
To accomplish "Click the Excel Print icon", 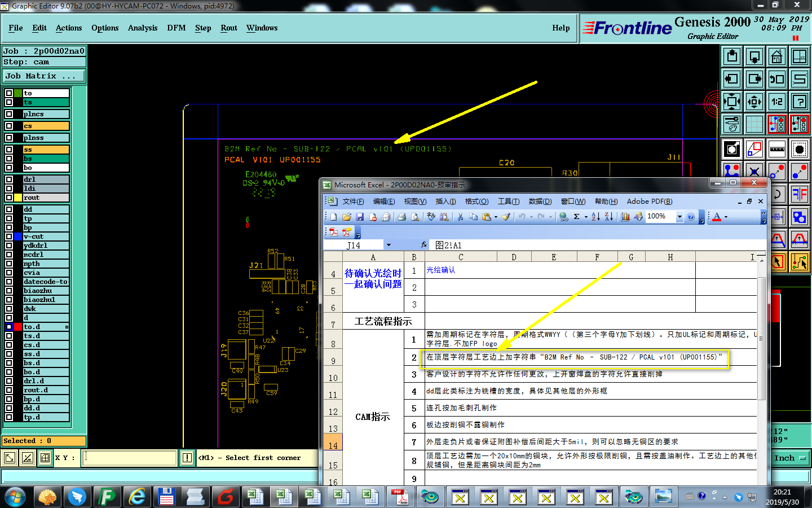I will pos(401,217).
